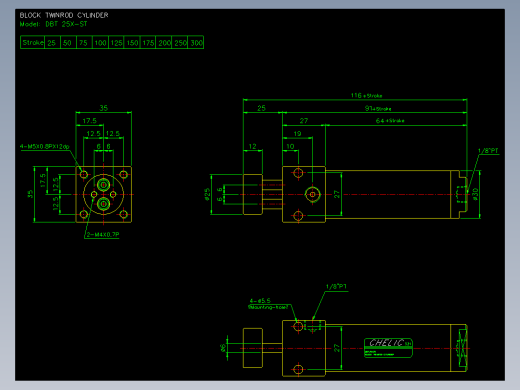The height and width of the screenshot is (390, 520).
Task: Select stroke value 75 in the table
Action: [83, 43]
